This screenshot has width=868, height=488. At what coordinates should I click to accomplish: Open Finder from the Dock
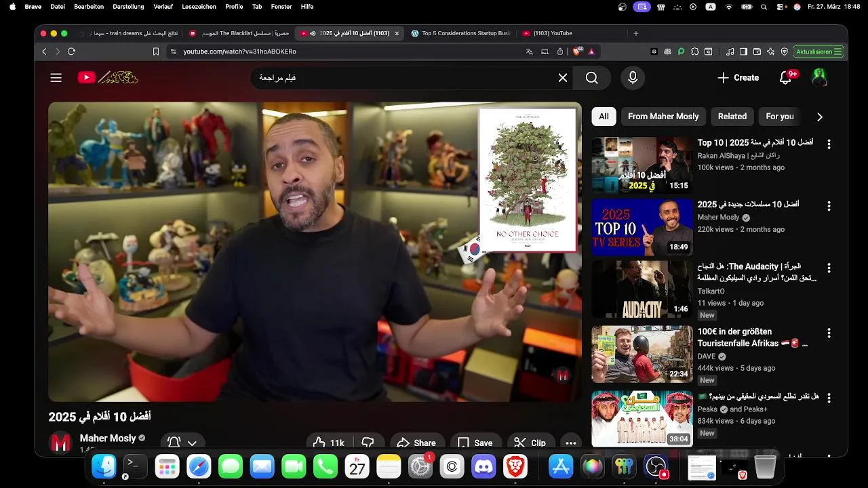104,466
